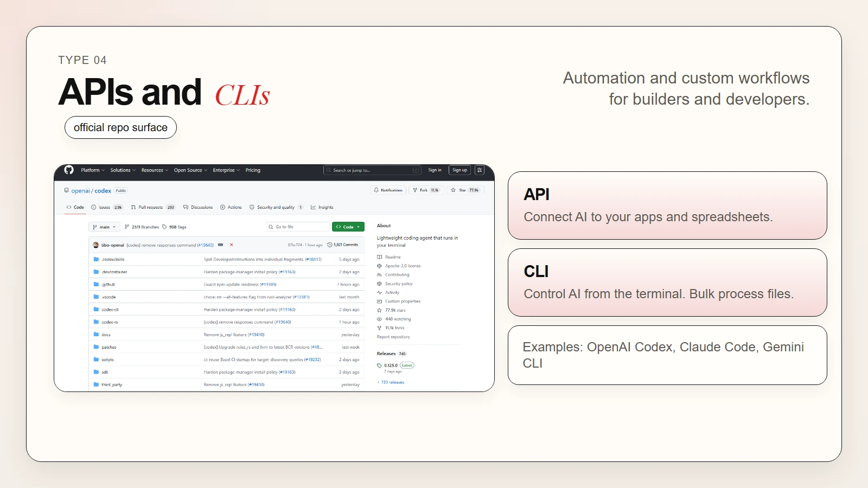Open the codex repository name link
The width and height of the screenshot is (868, 488).
[103, 191]
